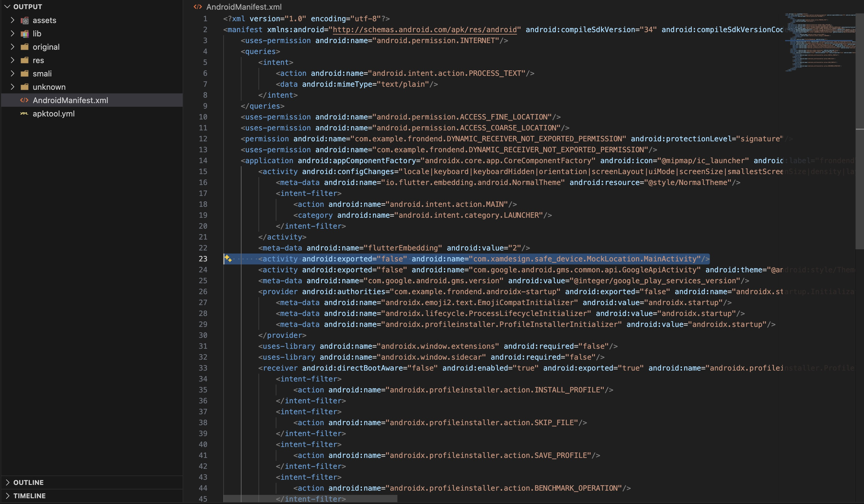Expand the smali folder chevron
Image resolution: width=864 pixels, height=504 pixels.
point(12,74)
